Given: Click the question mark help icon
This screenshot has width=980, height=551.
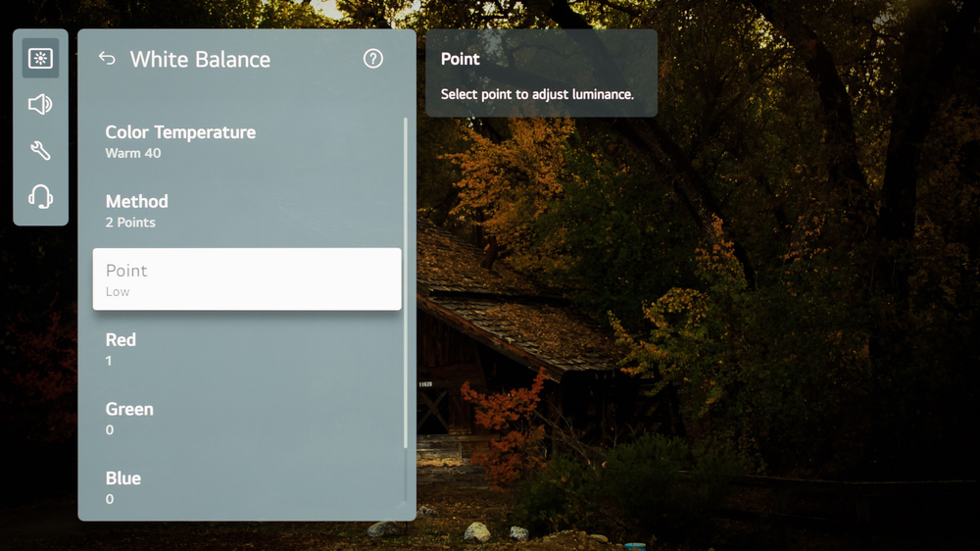Looking at the screenshot, I should 372,59.
